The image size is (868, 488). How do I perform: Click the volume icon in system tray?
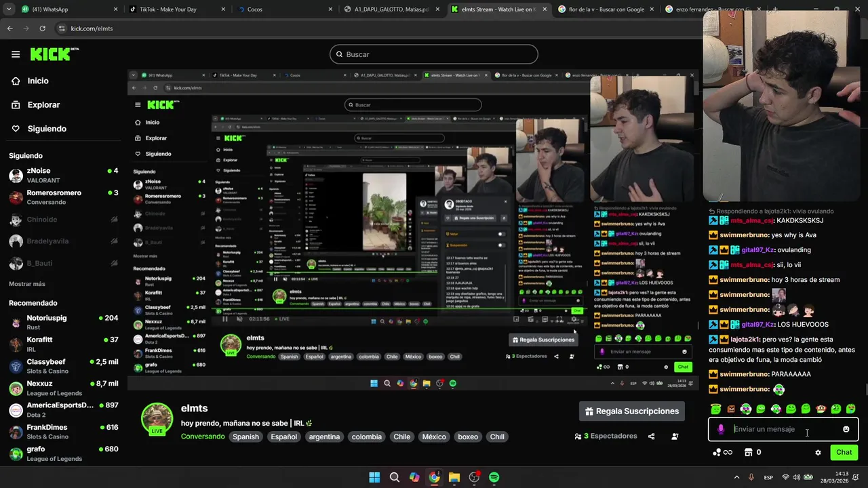(797, 477)
